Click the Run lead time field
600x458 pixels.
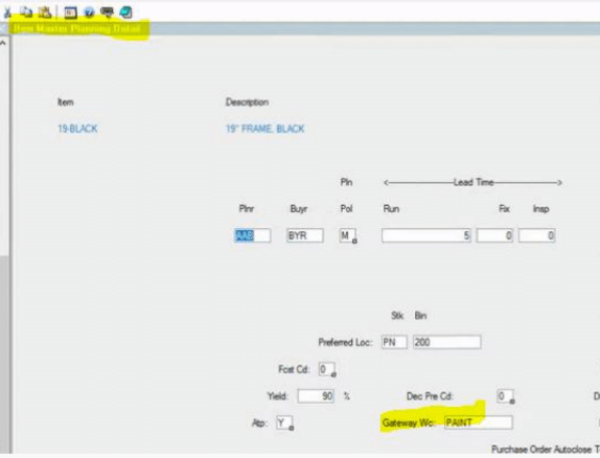[424, 236]
